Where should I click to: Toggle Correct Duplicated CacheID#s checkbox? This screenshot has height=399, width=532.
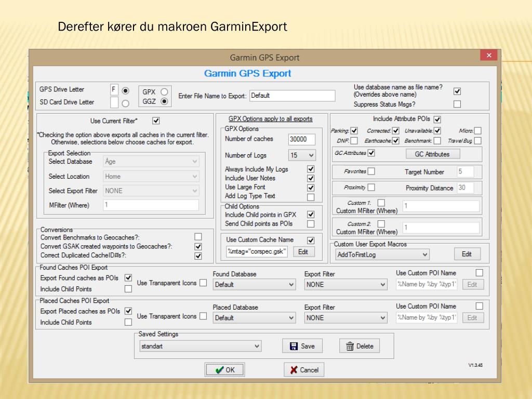click(198, 256)
